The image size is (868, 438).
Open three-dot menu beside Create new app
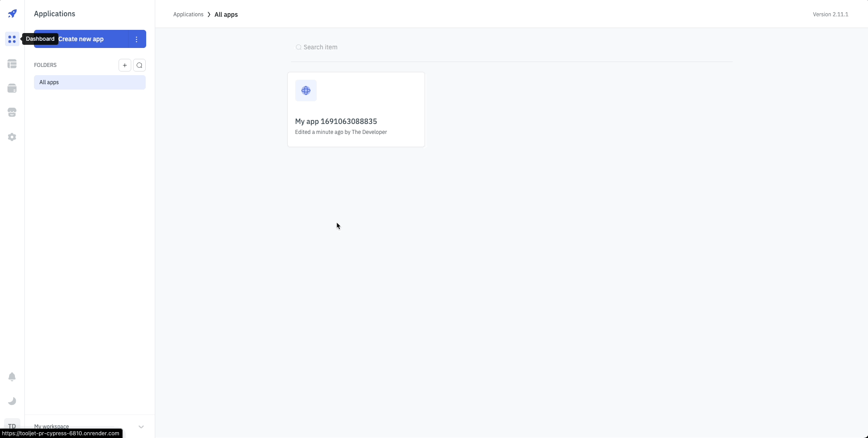pos(137,39)
